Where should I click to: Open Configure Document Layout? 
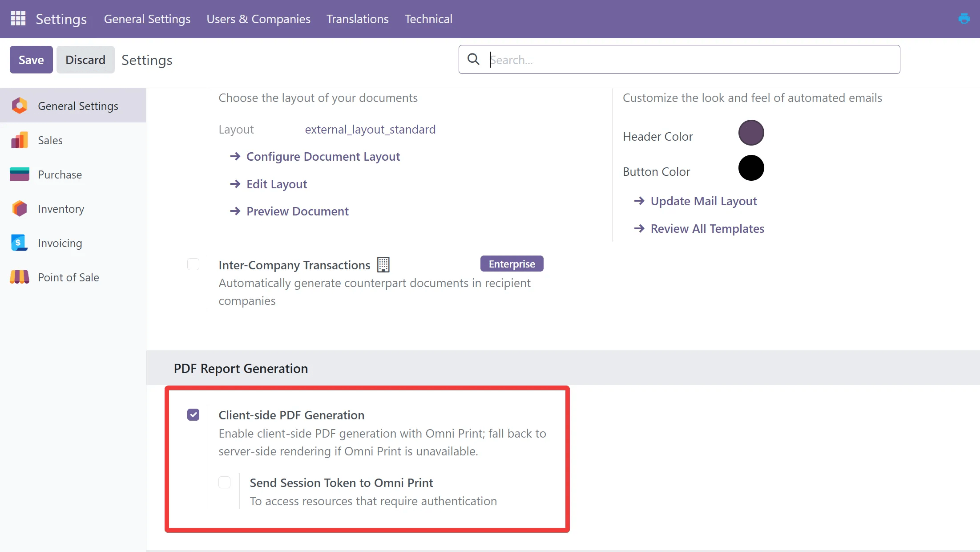click(x=323, y=156)
